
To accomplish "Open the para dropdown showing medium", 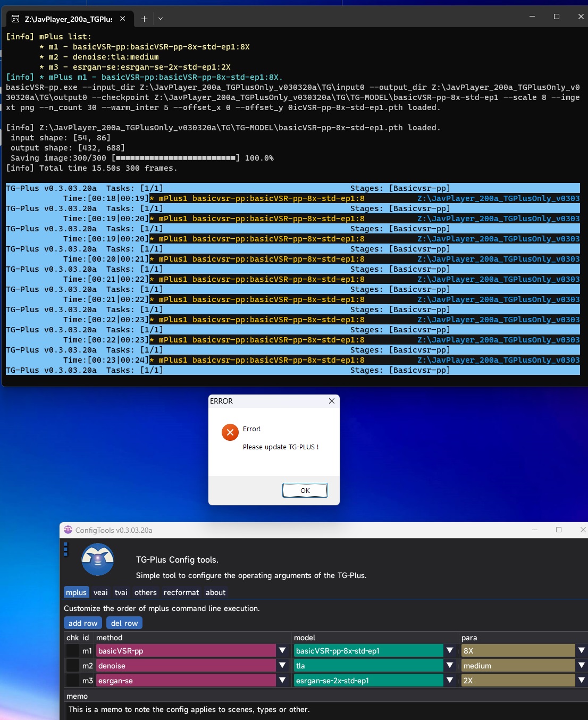I will [x=581, y=665].
